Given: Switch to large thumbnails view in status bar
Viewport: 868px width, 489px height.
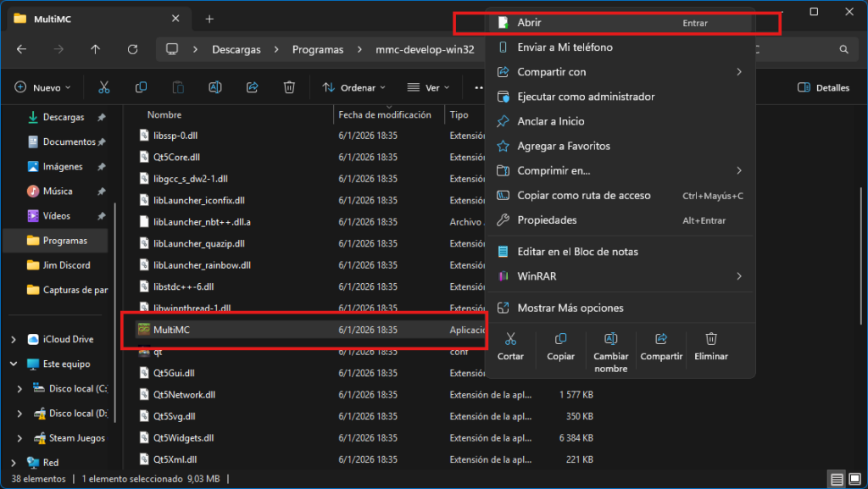Looking at the screenshot, I should point(854,479).
